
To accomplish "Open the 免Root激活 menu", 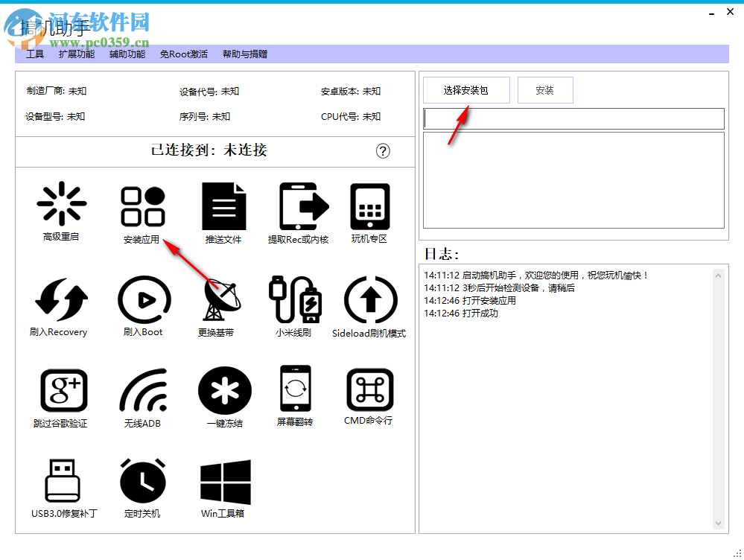I will (x=184, y=54).
